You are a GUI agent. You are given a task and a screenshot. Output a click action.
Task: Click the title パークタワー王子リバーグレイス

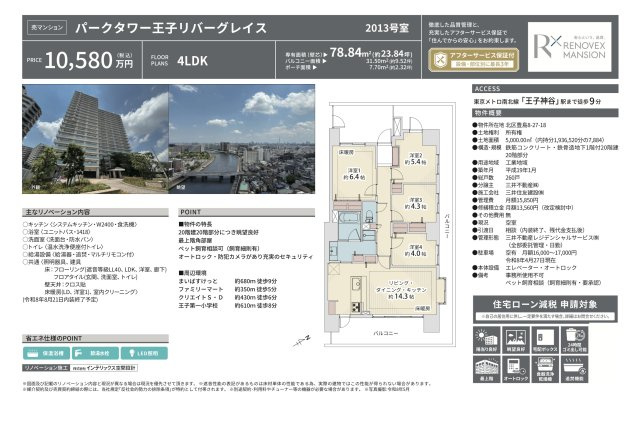[x=171, y=28]
